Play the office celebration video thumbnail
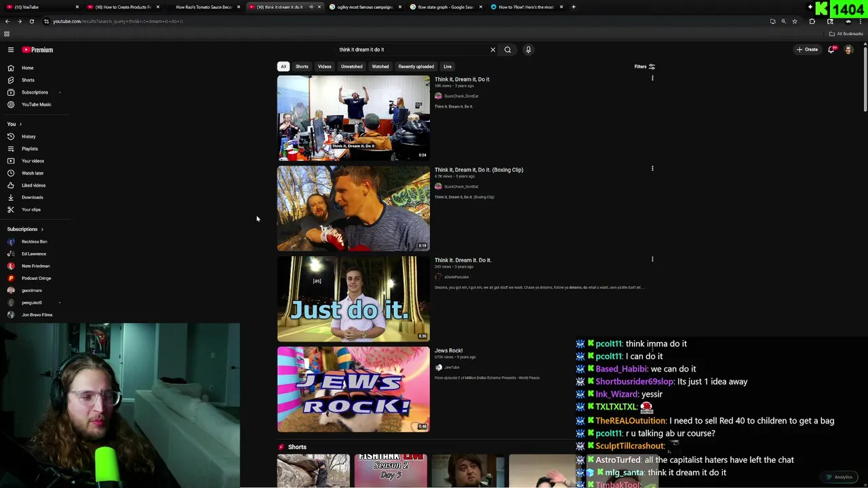Screen dimensions: 868x488 (x=353, y=118)
